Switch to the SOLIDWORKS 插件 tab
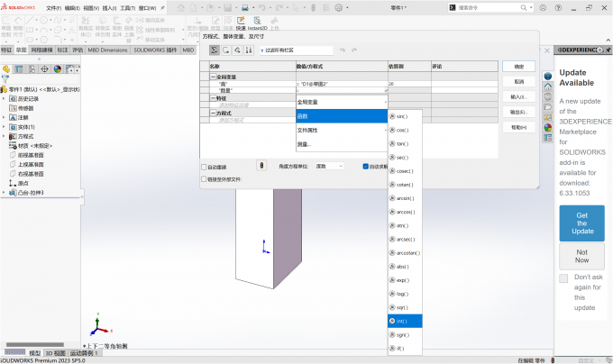Viewport: 613px width, 364px height. (x=155, y=50)
